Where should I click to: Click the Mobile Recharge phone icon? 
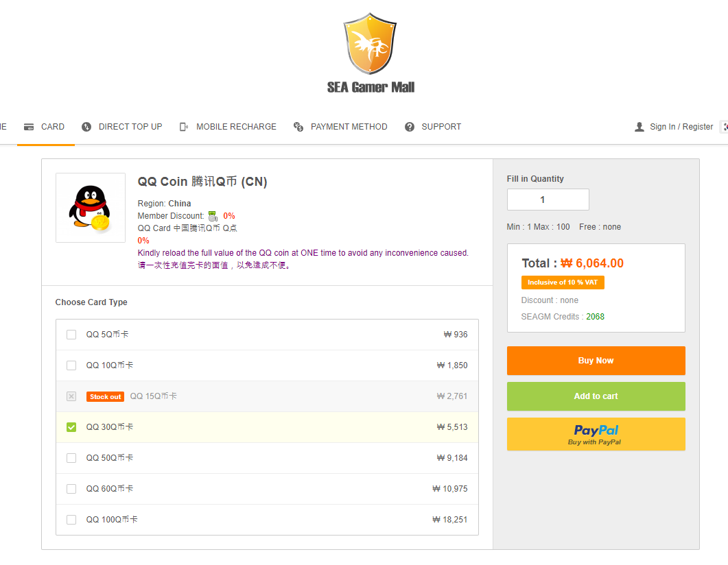pyautogui.click(x=184, y=127)
